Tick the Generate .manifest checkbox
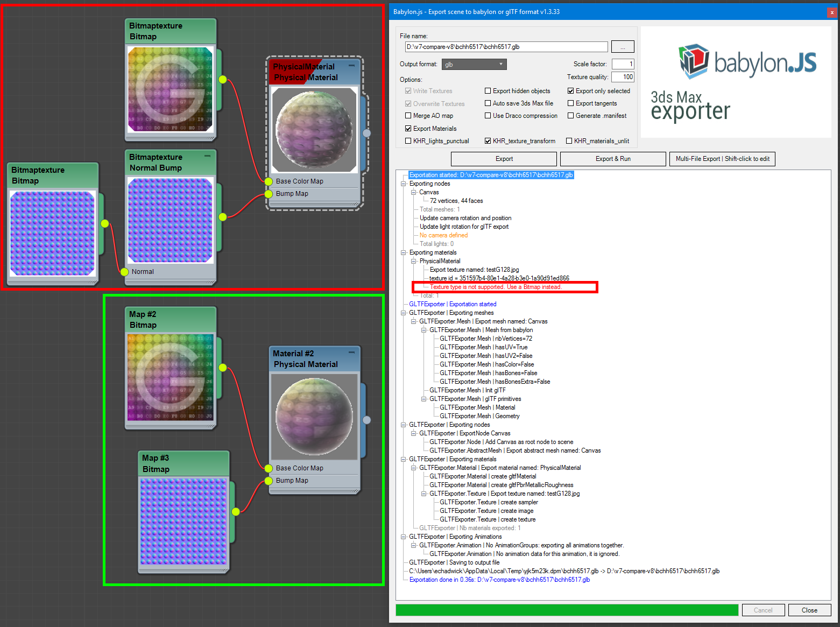Image resolution: width=840 pixels, height=627 pixels. pos(570,116)
